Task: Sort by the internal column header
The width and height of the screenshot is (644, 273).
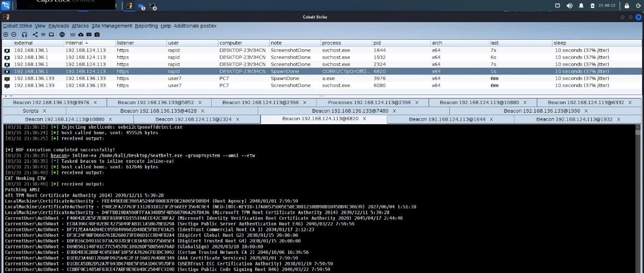Action: click(89, 43)
